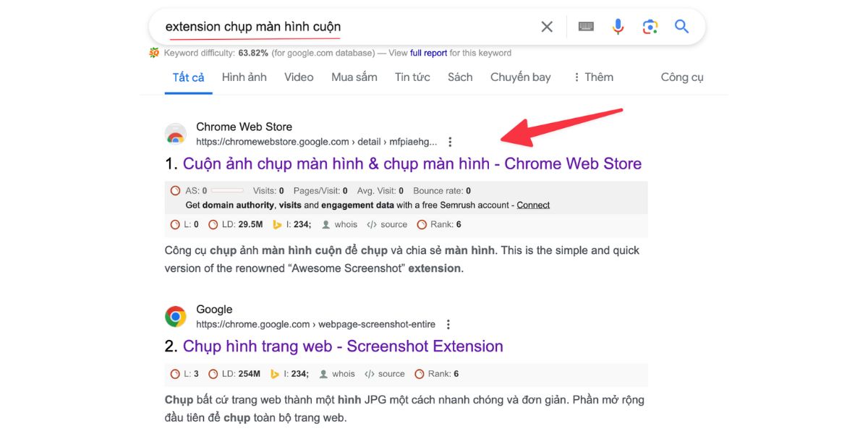Open the Chuyến bay tab
868x434 pixels.
pos(521,77)
